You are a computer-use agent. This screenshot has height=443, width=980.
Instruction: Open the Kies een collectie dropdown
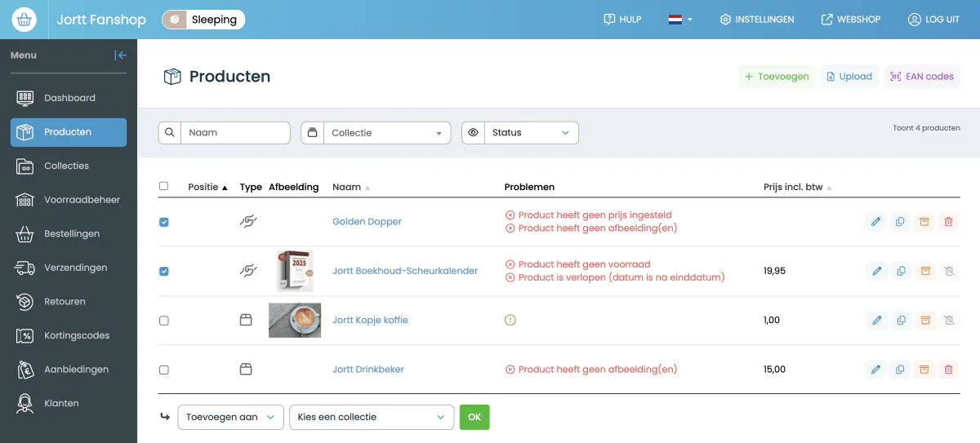[372, 417]
